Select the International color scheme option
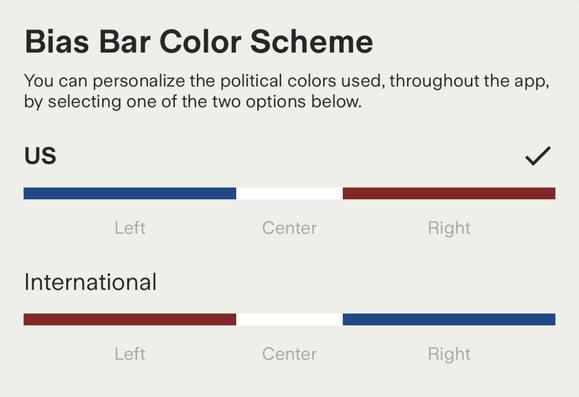The image size is (579, 397). tap(290, 318)
